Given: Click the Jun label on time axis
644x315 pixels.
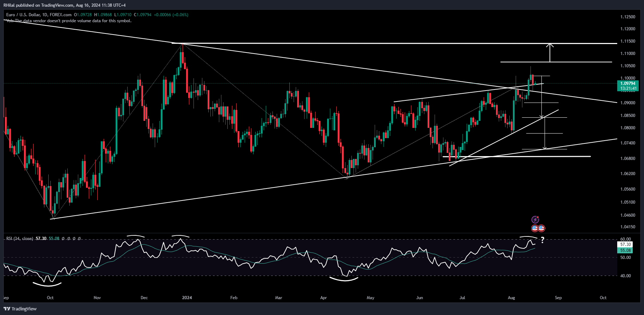Looking at the screenshot, I should click(419, 298).
